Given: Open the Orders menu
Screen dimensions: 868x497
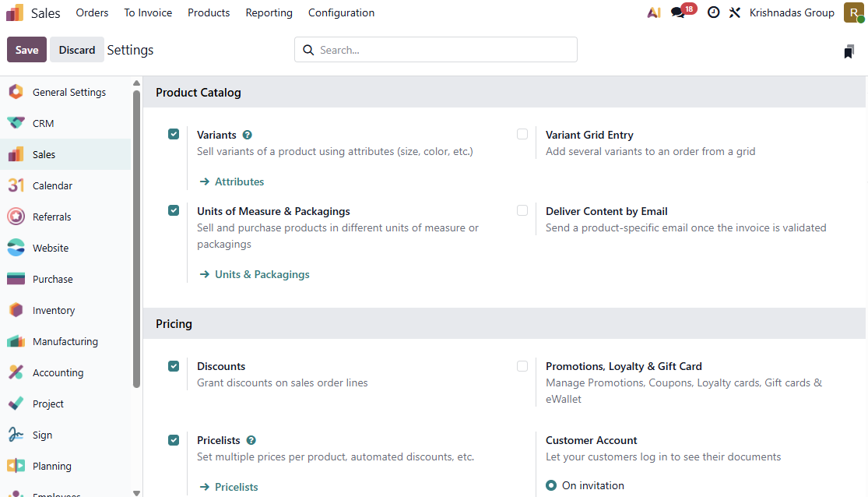Looking at the screenshot, I should [x=92, y=12].
